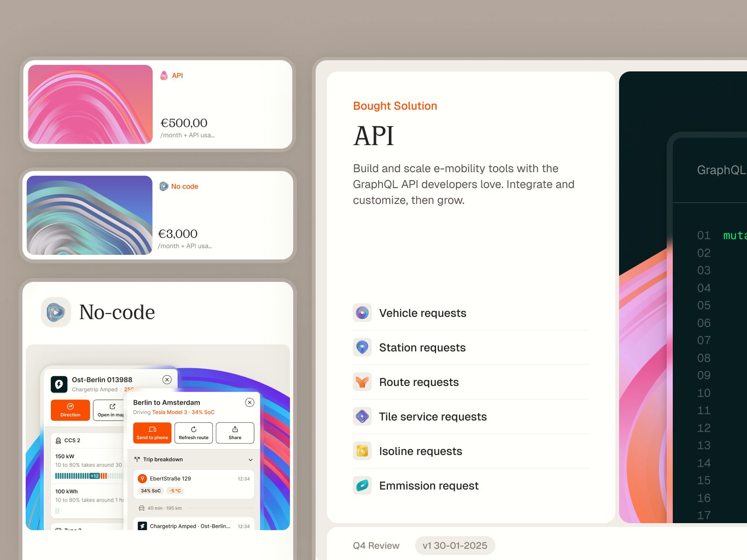The image size is (747, 560).
Task: Select the Emmission request row
Action: tap(471, 485)
